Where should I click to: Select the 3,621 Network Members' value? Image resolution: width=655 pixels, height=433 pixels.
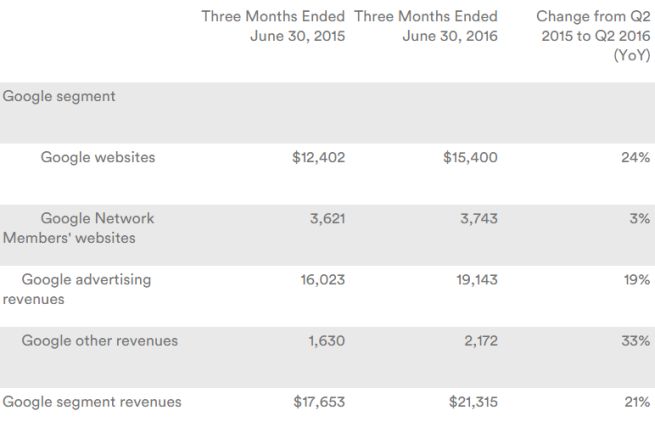point(324,219)
